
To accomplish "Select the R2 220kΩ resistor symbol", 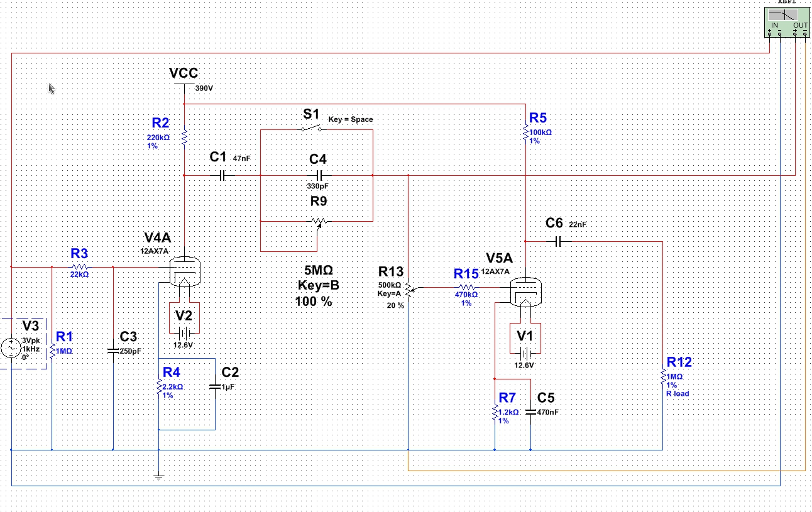I will click(x=184, y=136).
